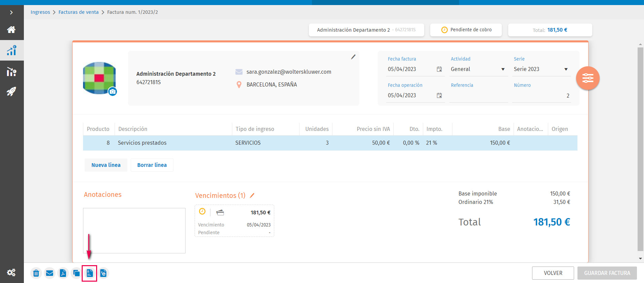Screen dimensions: 644x283
Task: Click the payment card icon in Vencimientos
Action: pos(220,212)
